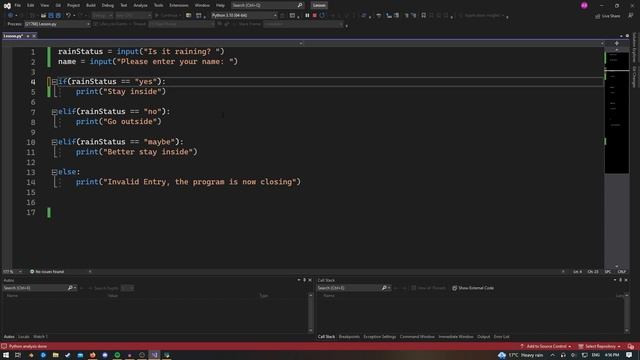Image resolution: width=640 pixels, height=360 pixels.
Task: Switch to the Error List tab
Action: [x=501, y=337]
